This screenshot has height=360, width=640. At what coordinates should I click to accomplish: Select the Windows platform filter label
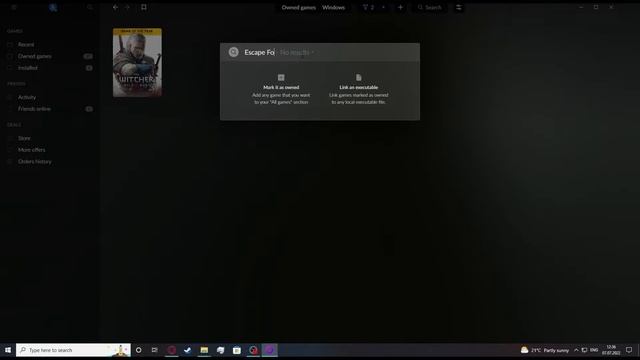tap(333, 7)
